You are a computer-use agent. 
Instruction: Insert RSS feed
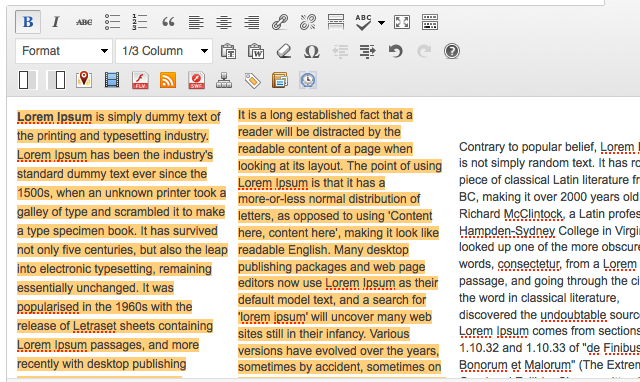coord(168,80)
